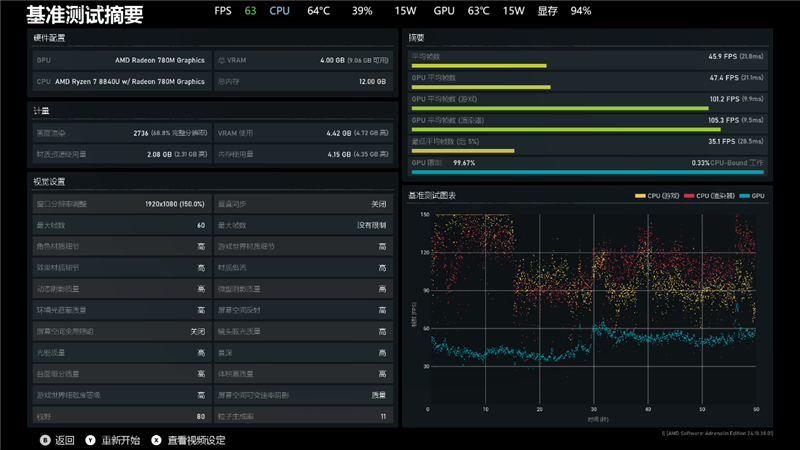The height and width of the screenshot is (450, 800).
Task: Click the 角色材质细节 row
Action: tap(121, 246)
